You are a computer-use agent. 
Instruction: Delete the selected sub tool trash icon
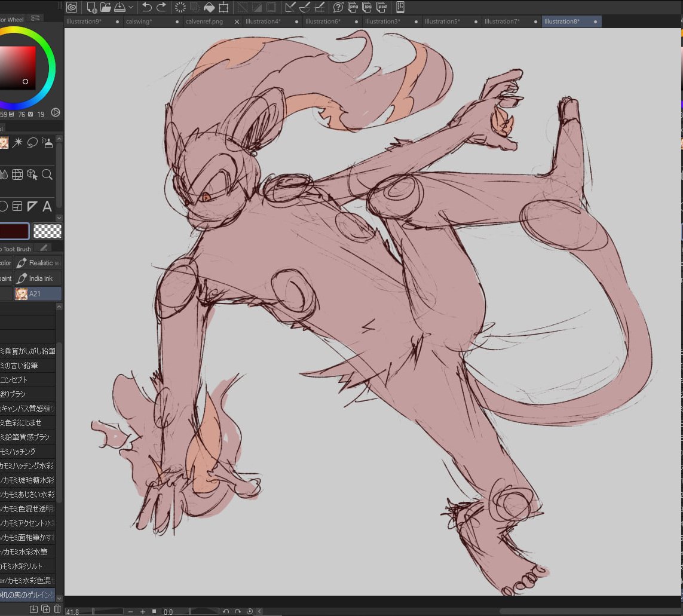pyautogui.click(x=57, y=609)
